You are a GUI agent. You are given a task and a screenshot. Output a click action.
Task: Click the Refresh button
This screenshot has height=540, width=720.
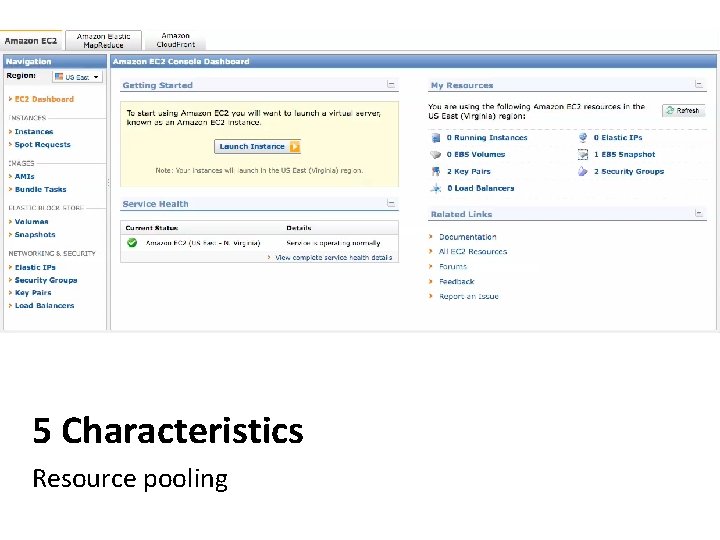pos(684,111)
